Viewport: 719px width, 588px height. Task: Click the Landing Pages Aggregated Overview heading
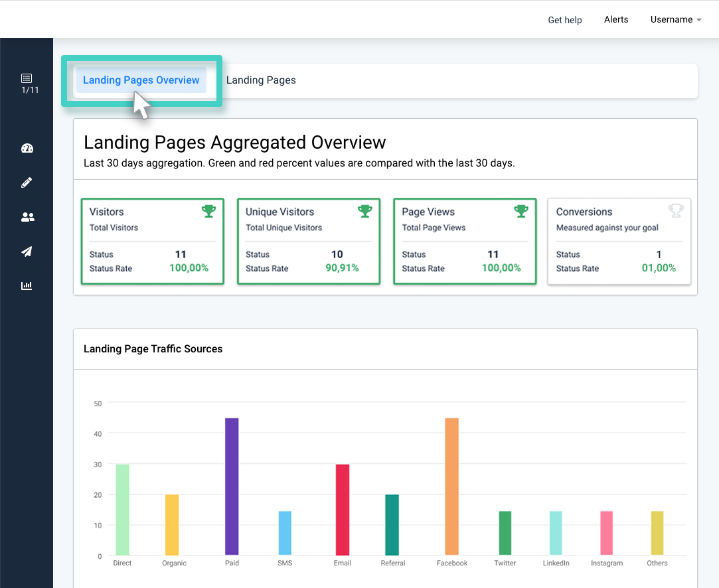point(235,143)
